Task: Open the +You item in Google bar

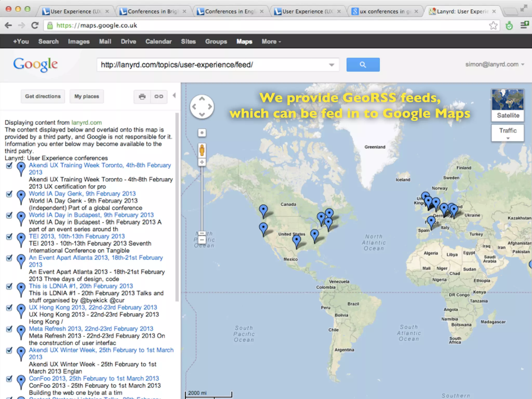Action: [x=21, y=42]
